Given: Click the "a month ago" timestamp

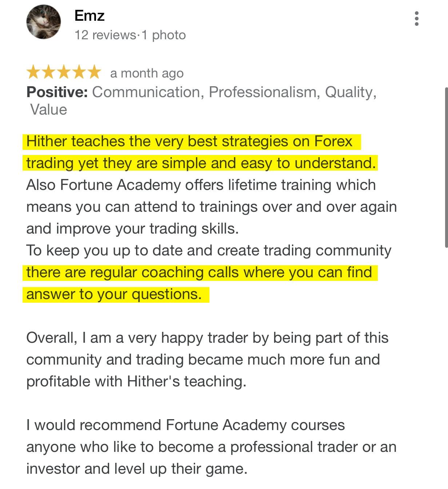Looking at the screenshot, I should [x=147, y=73].
